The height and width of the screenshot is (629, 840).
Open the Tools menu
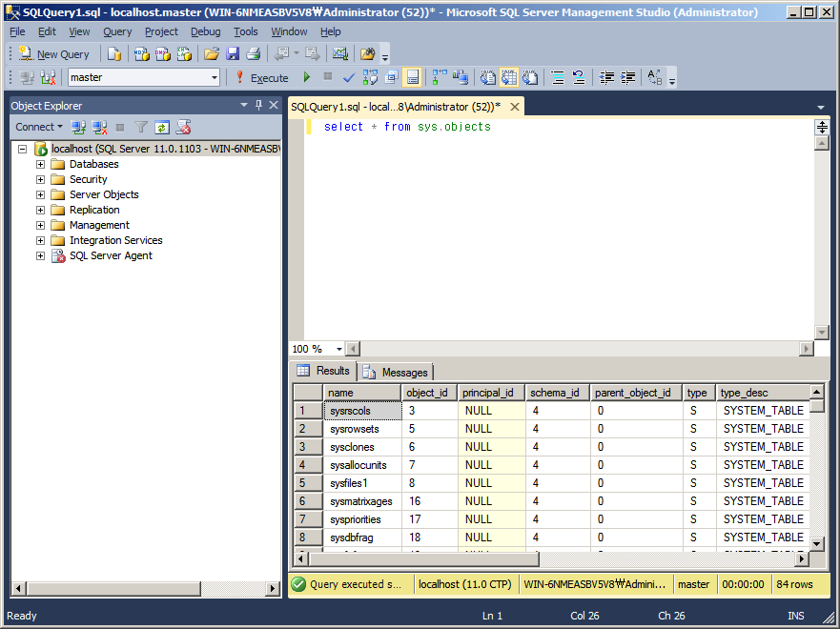(x=245, y=31)
